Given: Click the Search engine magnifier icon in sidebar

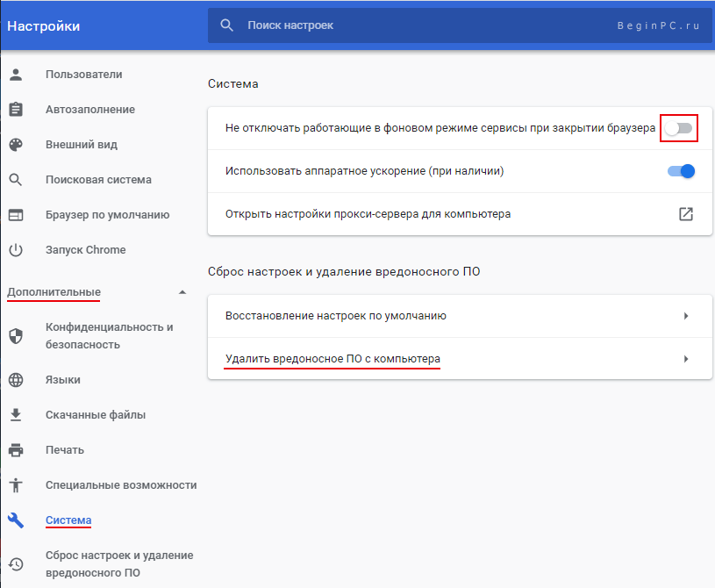Looking at the screenshot, I should (x=16, y=180).
